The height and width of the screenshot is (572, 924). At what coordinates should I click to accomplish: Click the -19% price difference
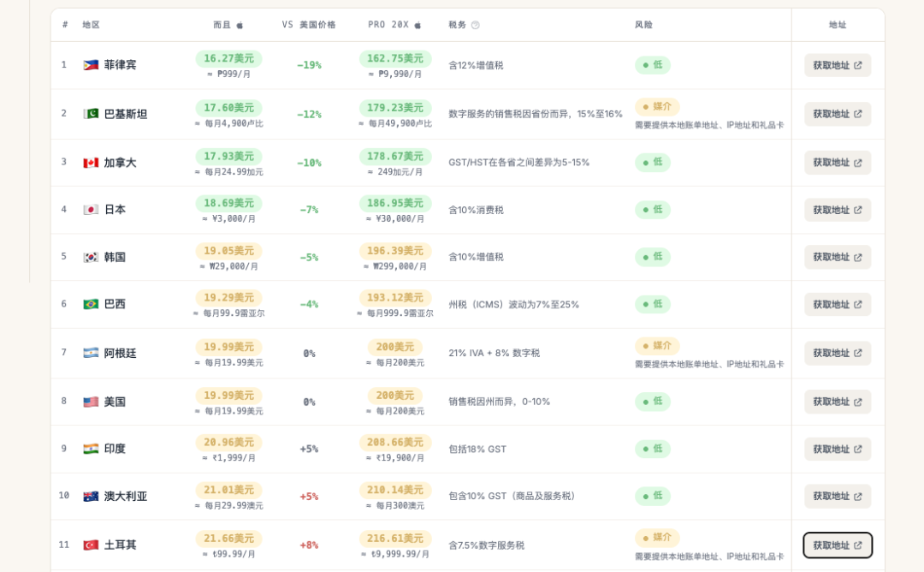[309, 65]
